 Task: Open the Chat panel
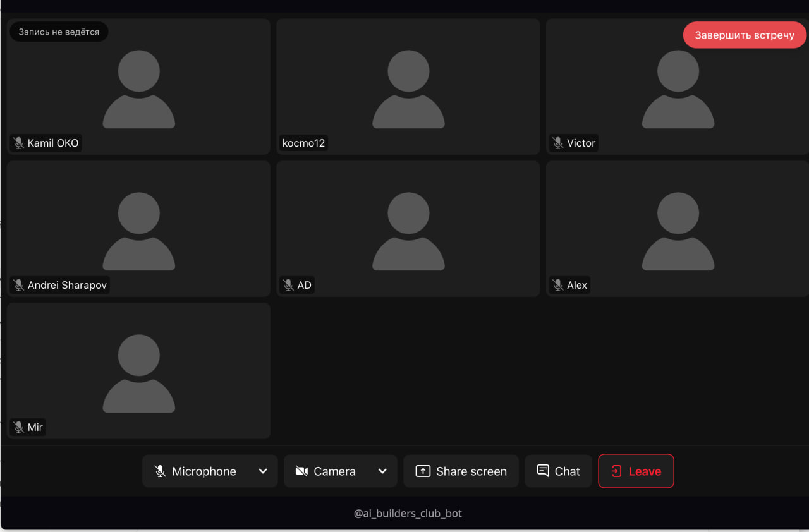558,471
